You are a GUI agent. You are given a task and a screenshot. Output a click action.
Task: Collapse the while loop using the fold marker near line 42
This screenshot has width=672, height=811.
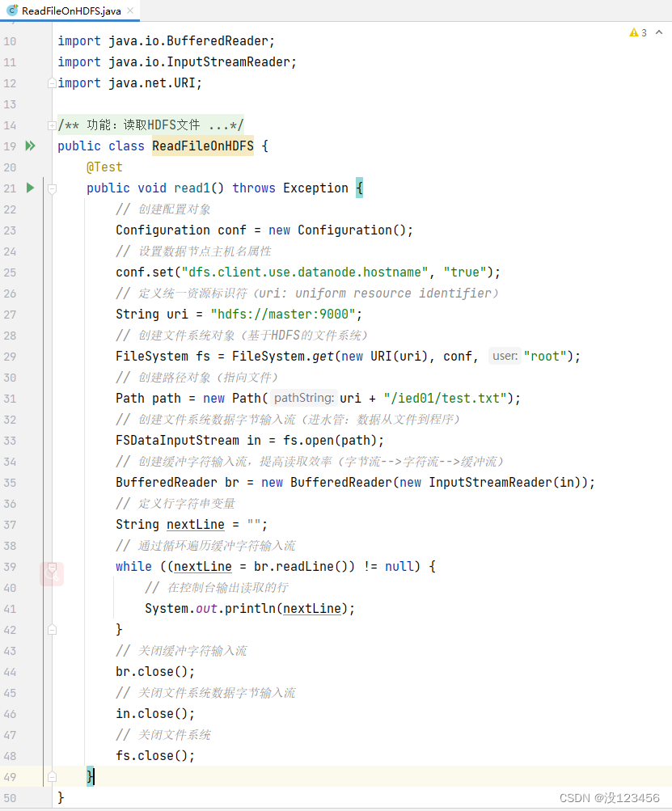point(50,629)
